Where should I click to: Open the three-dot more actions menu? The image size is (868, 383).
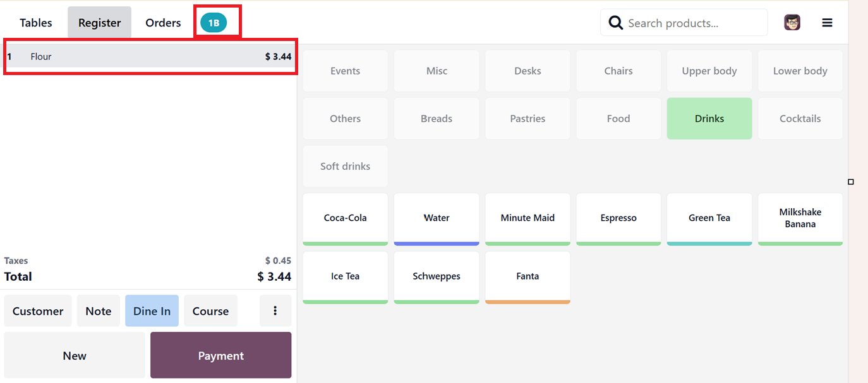[x=275, y=310]
